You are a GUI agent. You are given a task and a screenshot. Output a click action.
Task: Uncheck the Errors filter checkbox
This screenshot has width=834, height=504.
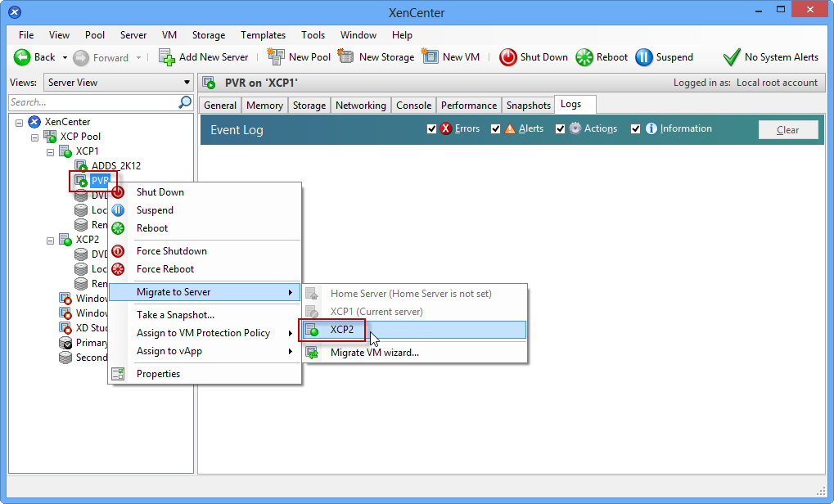pos(432,129)
